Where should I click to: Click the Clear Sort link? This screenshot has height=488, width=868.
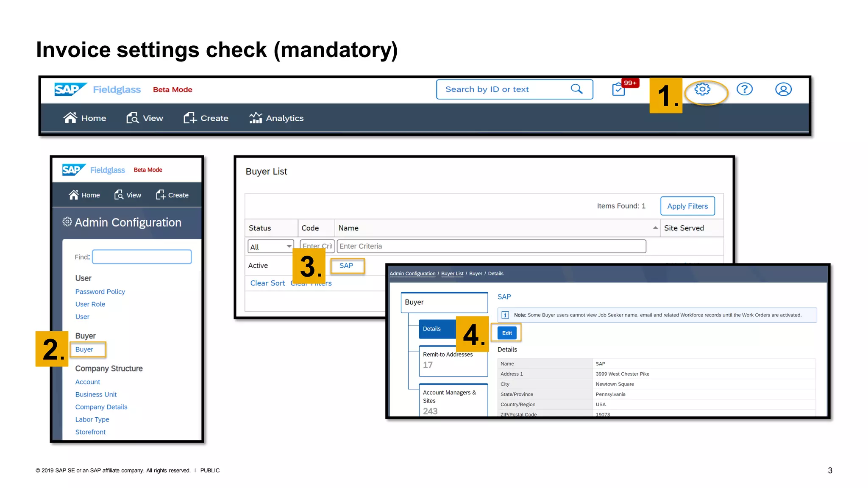(x=267, y=283)
